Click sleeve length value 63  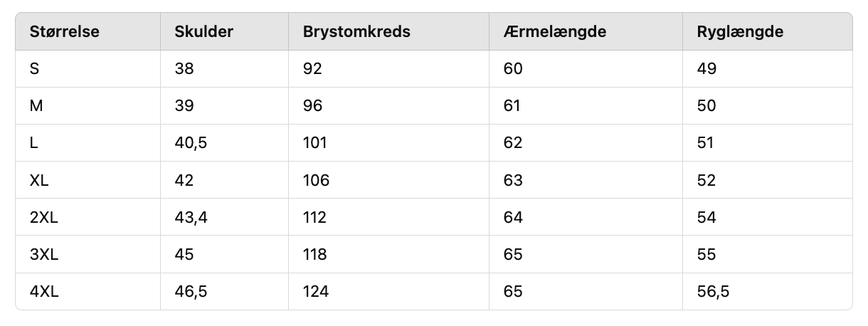512,180
